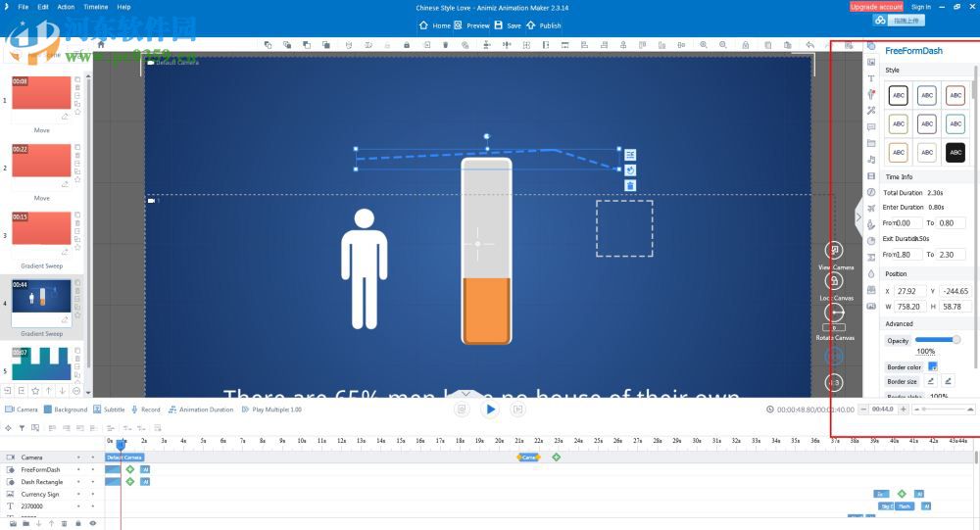Click the X position field 27.92
This screenshot has width=980, height=530.
909,291
